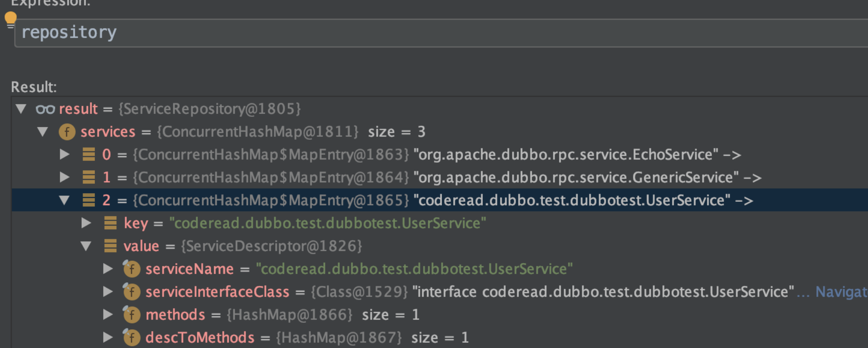Select the {ConcurrentHashMap$MapEntry@1864} text
The width and height of the screenshot is (868, 348).
click(271, 178)
